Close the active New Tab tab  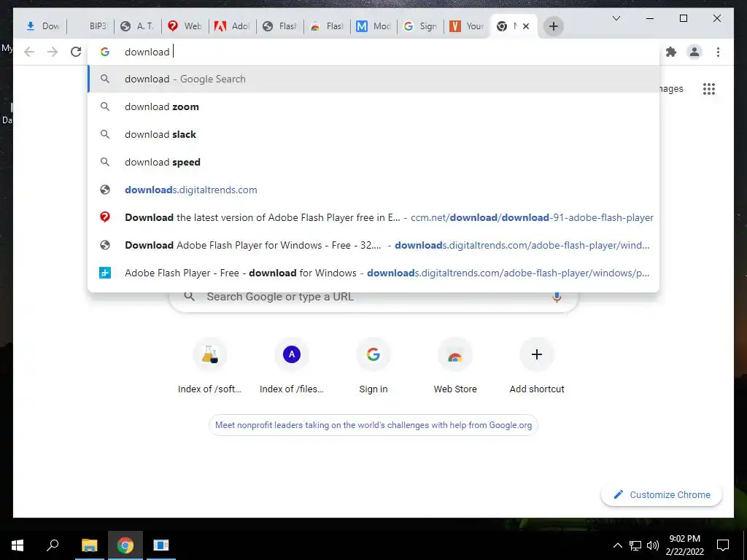point(526,26)
